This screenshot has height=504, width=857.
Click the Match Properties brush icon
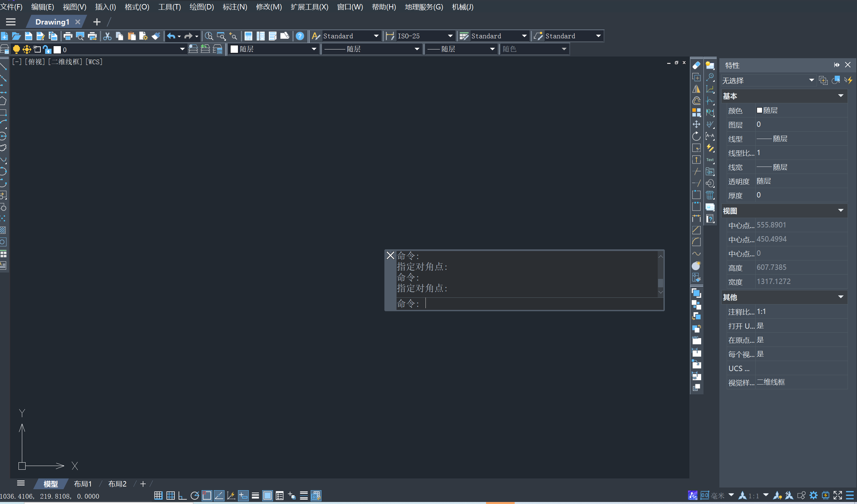(x=156, y=36)
